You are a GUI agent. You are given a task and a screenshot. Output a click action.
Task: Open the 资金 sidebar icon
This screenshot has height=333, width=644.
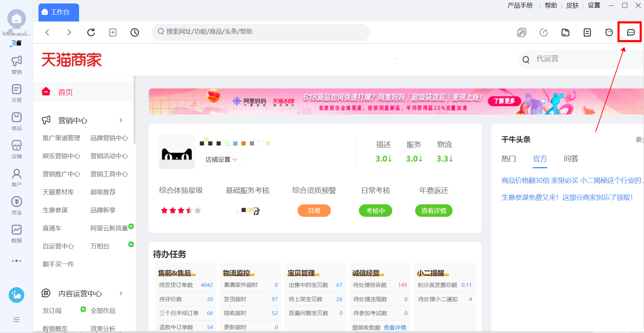[17, 205]
